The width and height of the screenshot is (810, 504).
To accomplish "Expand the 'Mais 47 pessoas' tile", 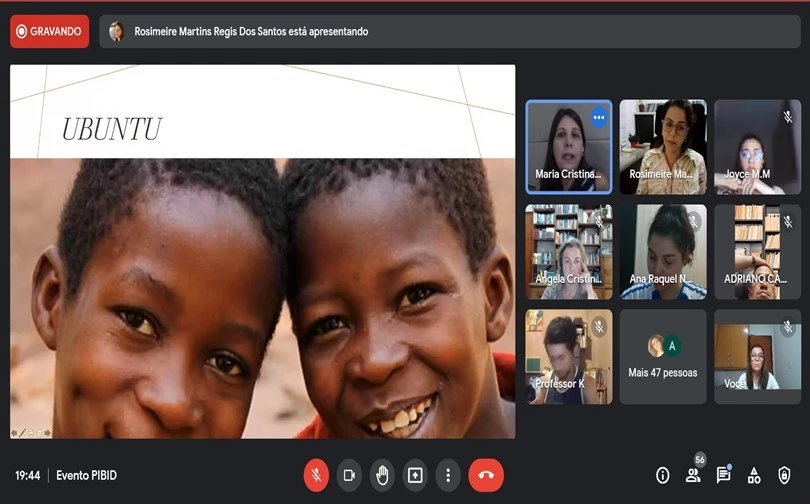I will tap(663, 356).
